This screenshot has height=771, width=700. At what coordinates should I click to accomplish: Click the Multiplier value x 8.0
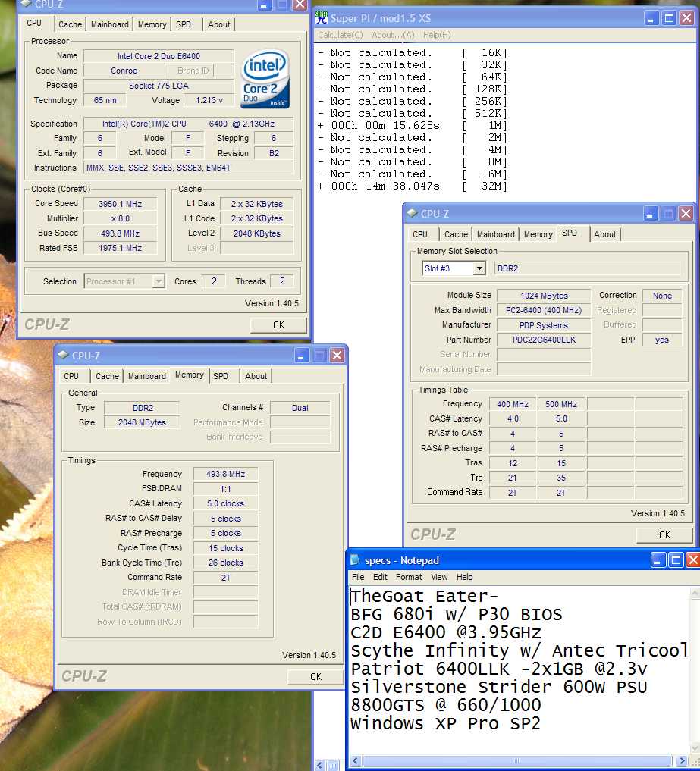pos(120,219)
